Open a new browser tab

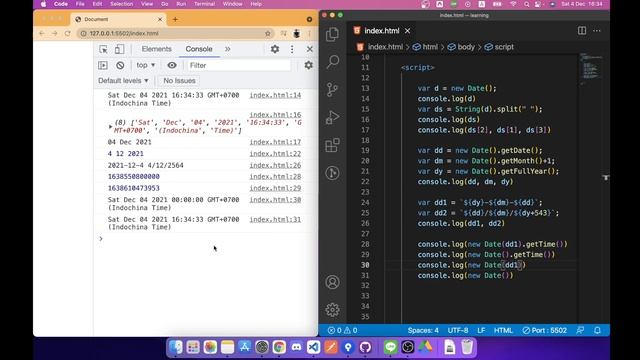click(x=175, y=19)
